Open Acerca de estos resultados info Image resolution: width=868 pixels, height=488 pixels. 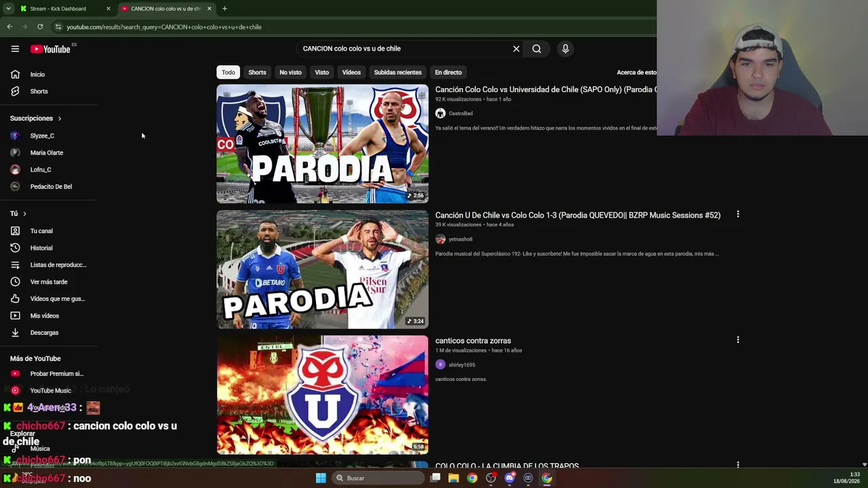(x=636, y=73)
